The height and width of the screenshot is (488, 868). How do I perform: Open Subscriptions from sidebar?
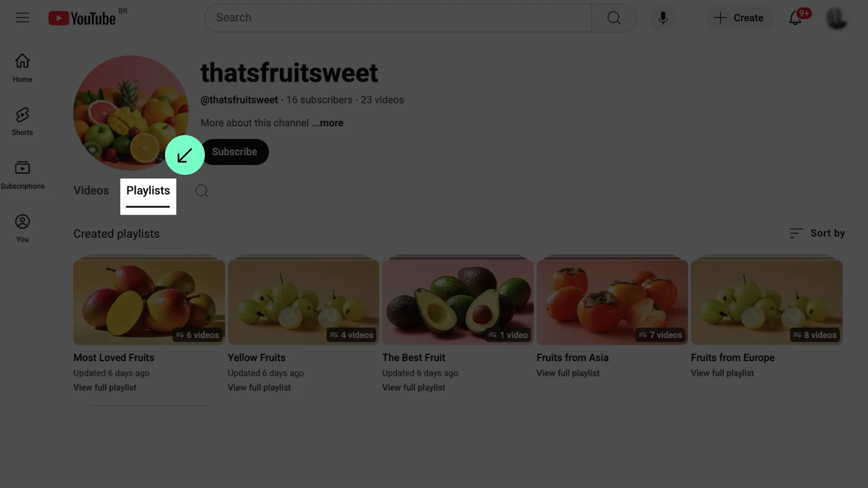22,175
